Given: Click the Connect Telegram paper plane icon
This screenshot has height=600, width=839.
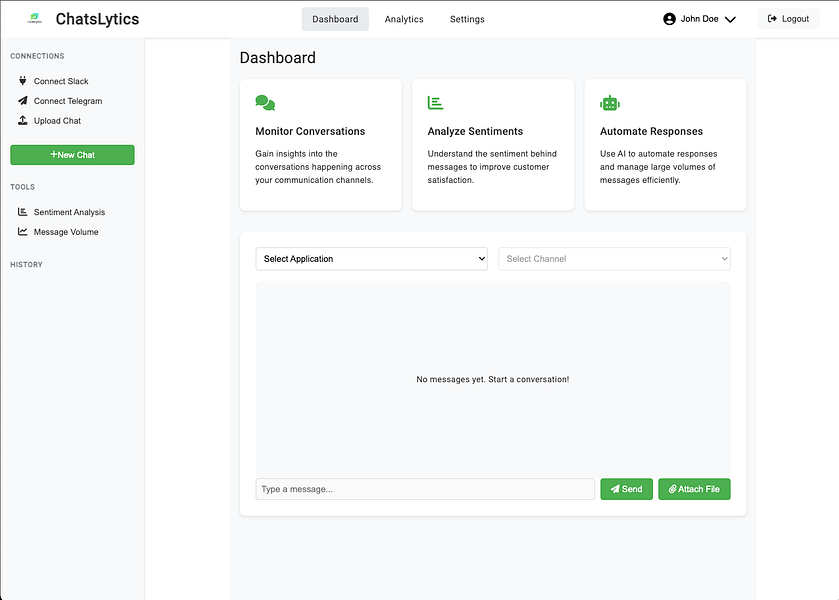Looking at the screenshot, I should tap(22, 101).
